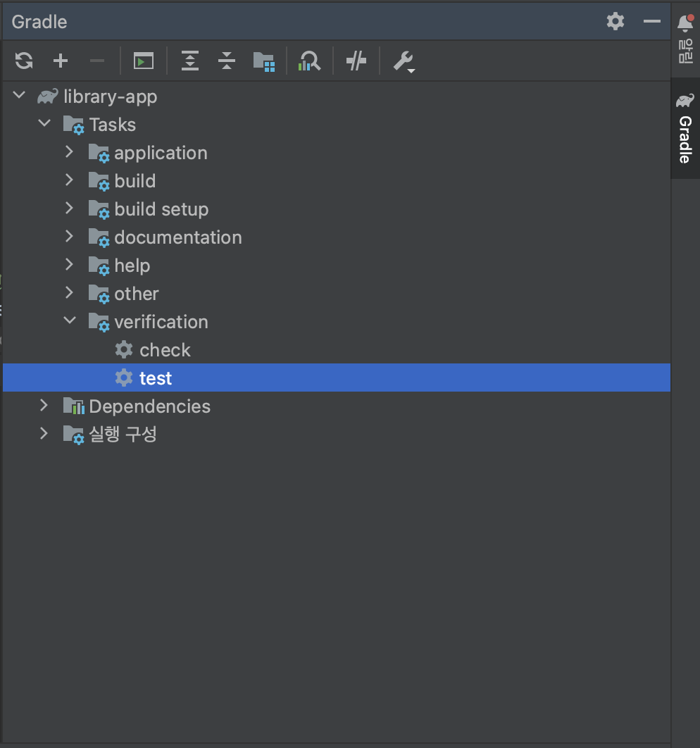Expand the help task group

tap(69, 264)
